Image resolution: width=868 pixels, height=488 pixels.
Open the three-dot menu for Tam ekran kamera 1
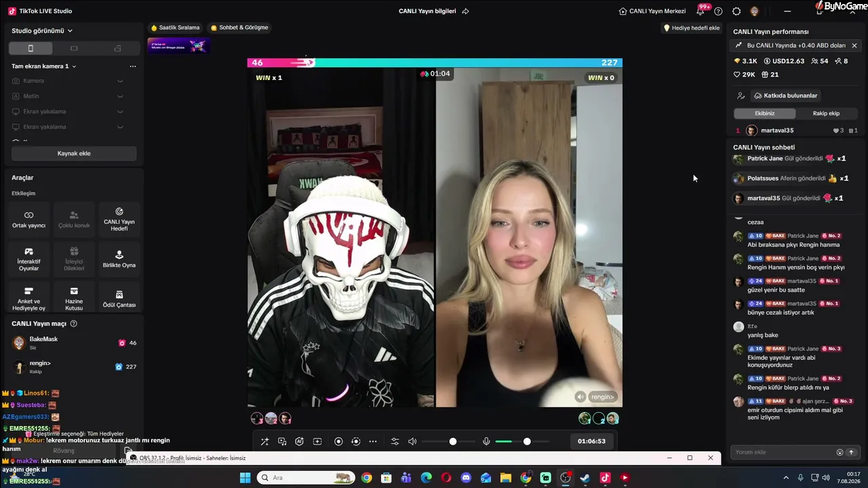point(133,66)
